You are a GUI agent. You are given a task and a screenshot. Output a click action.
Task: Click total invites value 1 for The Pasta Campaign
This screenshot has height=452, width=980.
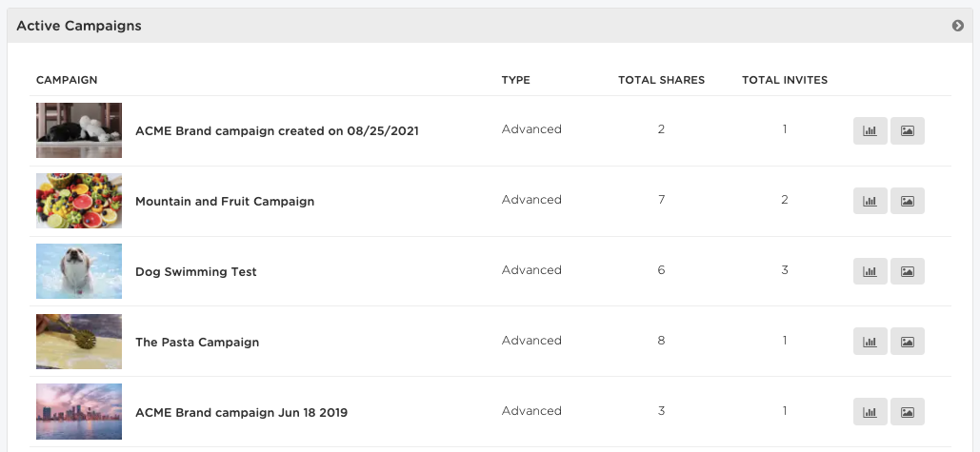point(785,341)
